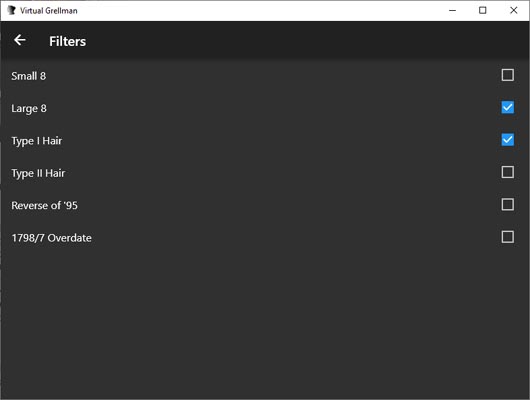Tick the Reverse of '95 checkbox
The width and height of the screenshot is (530, 400).
[x=507, y=205]
